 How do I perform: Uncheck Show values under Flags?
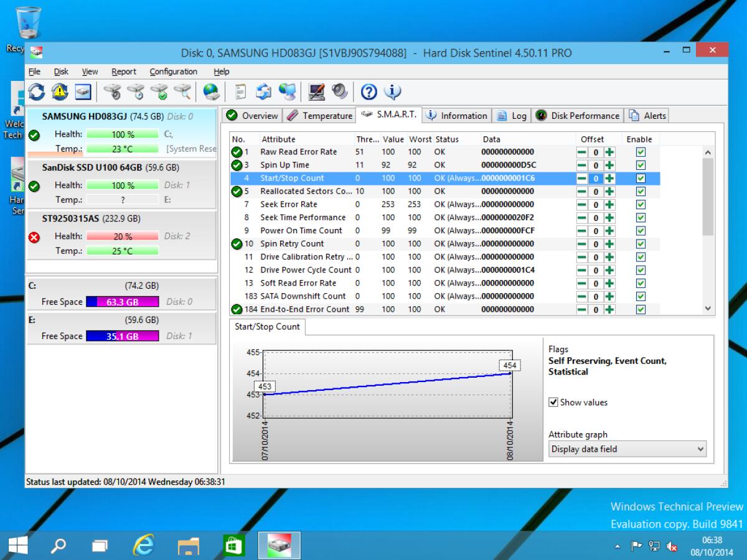tap(554, 402)
